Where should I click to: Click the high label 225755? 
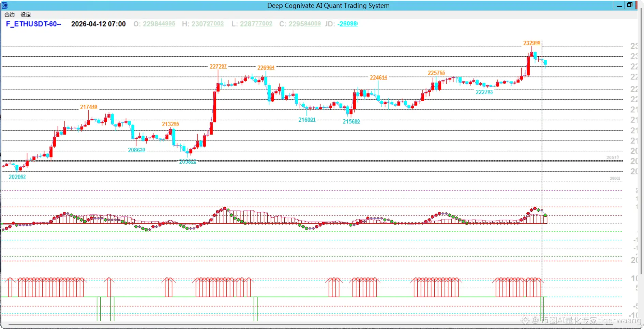[436, 73]
